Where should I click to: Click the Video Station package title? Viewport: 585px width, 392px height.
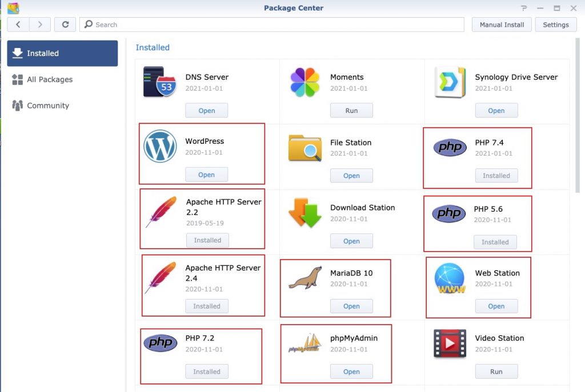[x=499, y=338]
